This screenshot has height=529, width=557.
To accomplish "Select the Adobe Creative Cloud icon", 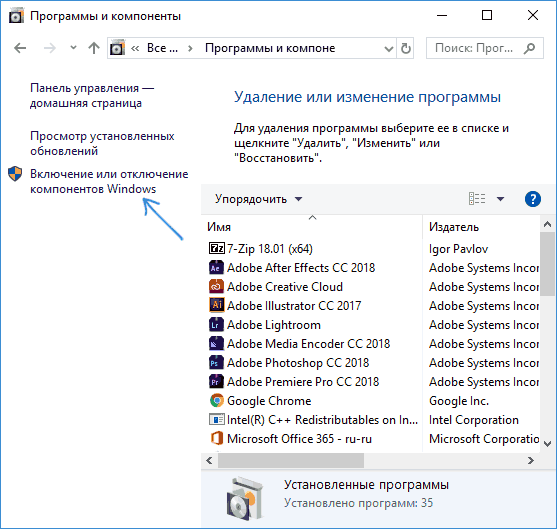I will tap(216, 286).
